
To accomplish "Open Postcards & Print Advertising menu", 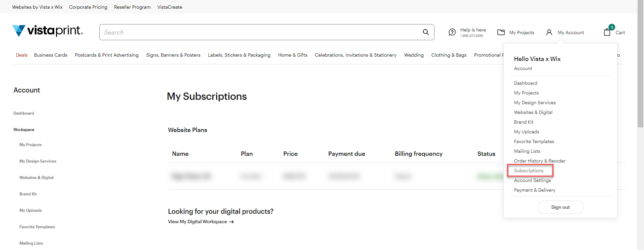I will [107, 55].
